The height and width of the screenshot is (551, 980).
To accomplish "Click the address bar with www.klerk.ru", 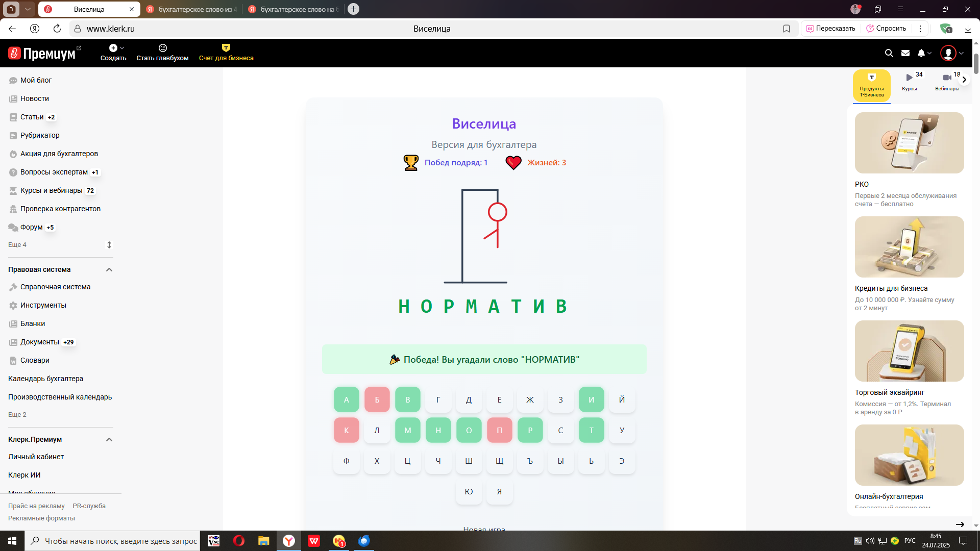I will pos(111,29).
